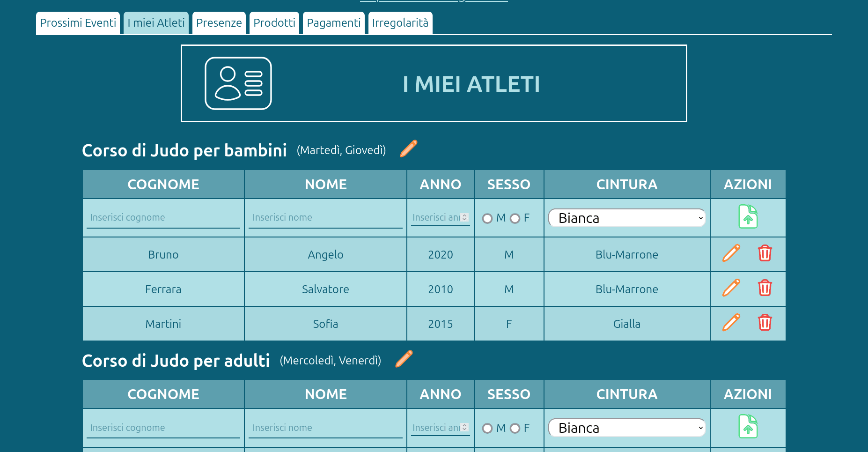Edit athlete Ferrara Salvatore
868x452 pixels.
(731, 288)
